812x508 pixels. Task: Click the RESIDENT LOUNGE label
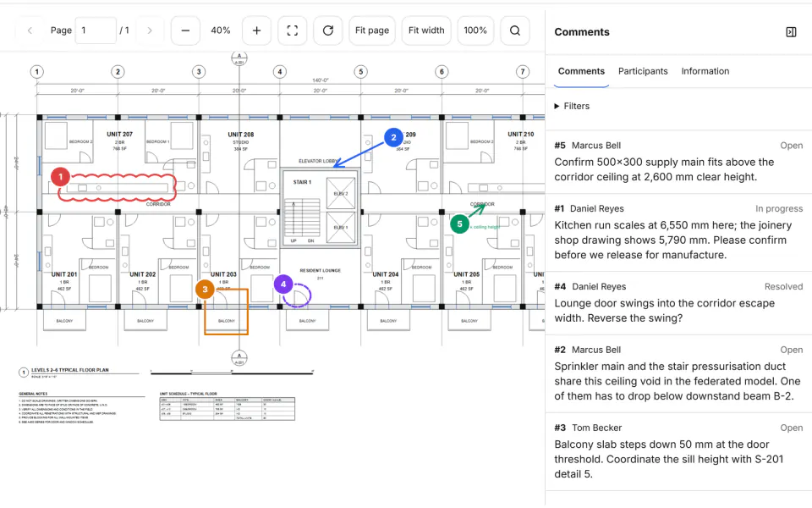320,271
